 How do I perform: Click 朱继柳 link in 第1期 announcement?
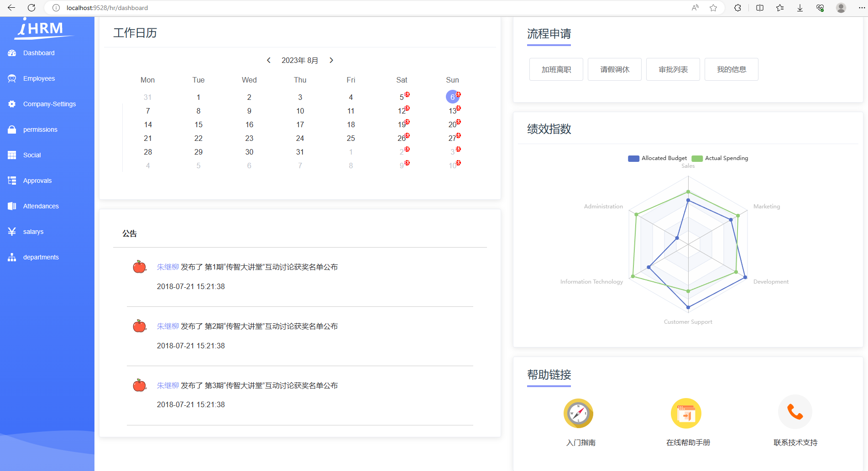[168, 267]
